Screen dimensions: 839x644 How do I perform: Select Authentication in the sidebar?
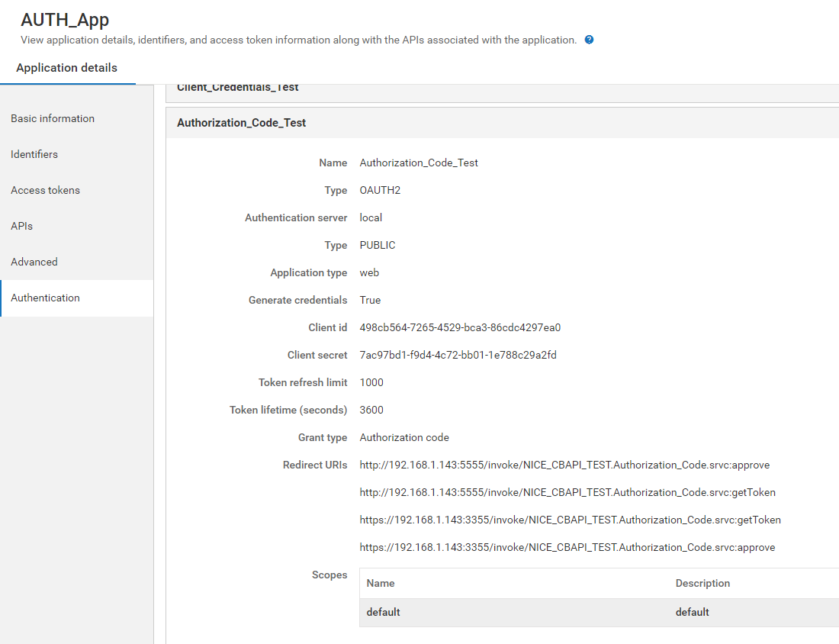point(45,298)
